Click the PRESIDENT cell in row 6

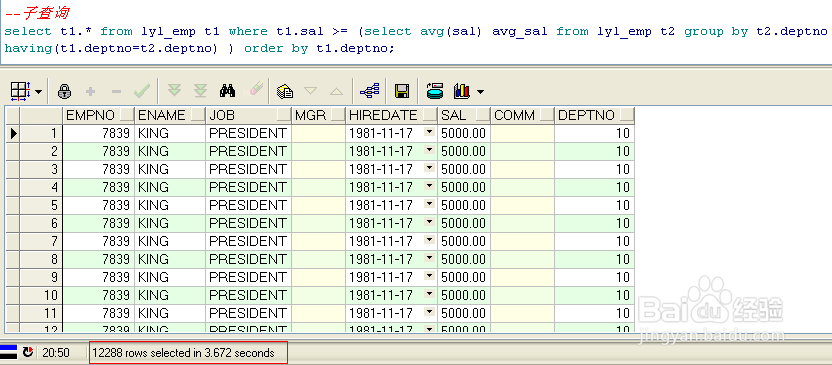pyautogui.click(x=248, y=223)
